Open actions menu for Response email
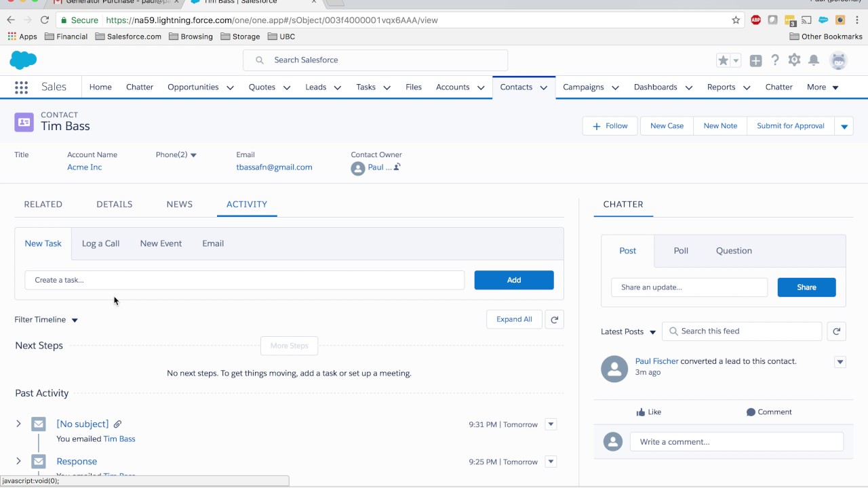The width and height of the screenshot is (868, 488). [x=551, y=462]
